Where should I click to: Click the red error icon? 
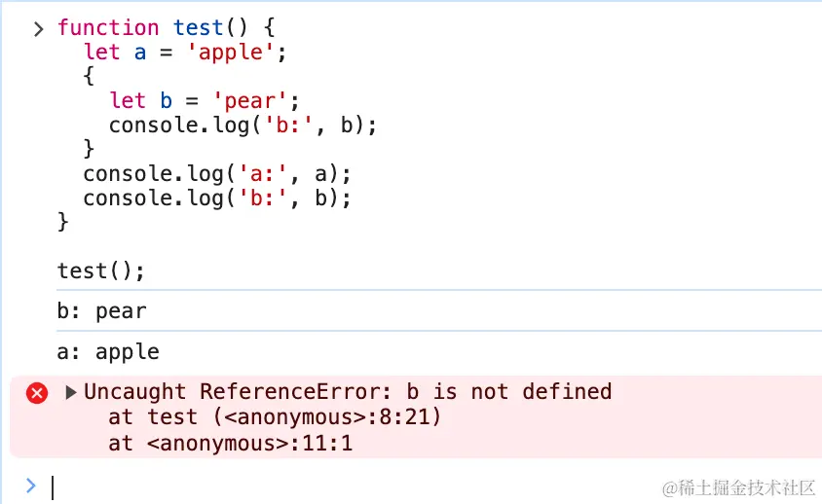tap(37, 393)
